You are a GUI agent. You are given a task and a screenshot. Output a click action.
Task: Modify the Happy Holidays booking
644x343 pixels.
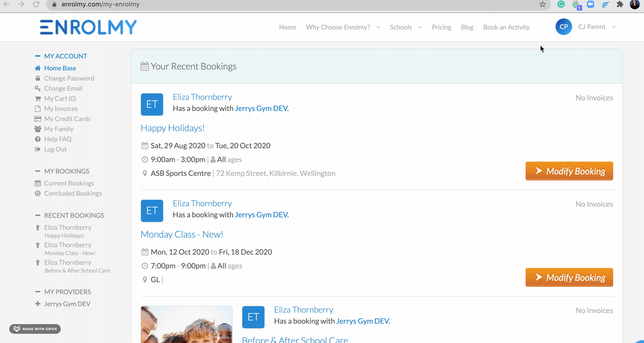[x=569, y=171]
